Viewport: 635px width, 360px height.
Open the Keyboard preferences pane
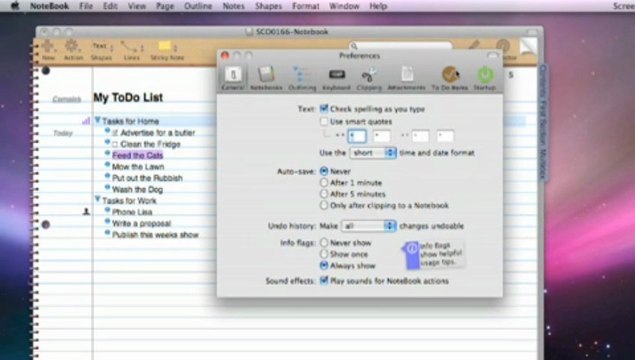point(336,78)
